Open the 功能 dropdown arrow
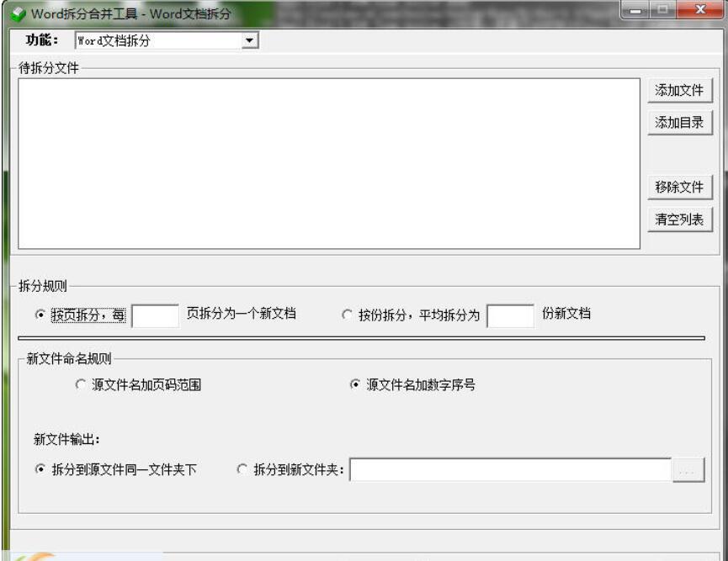728x561 pixels. [x=249, y=41]
